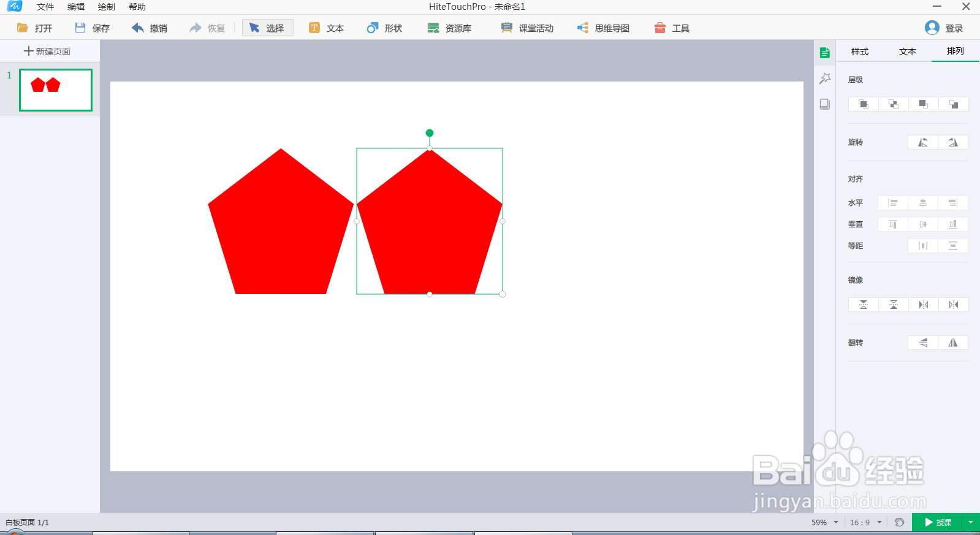The image size is (980, 535).
Task: Click the green rotation handle above the selected pentagon
Action: tap(430, 133)
